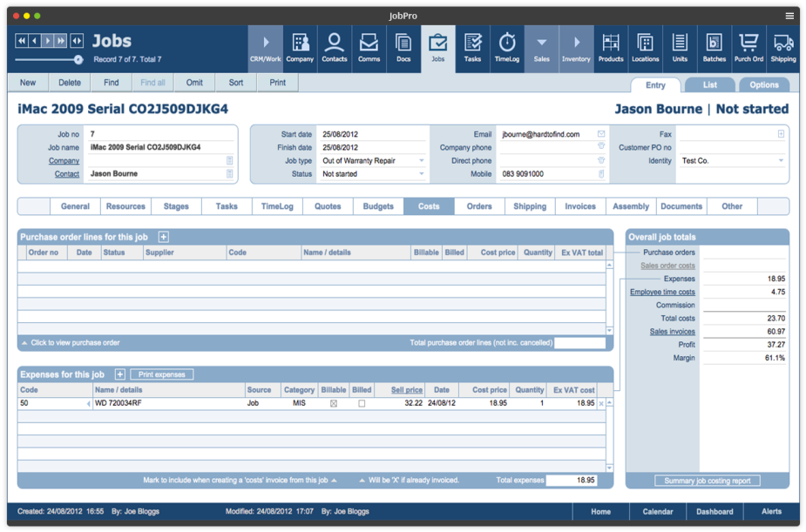The height and width of the screenshot is (532, 806).
Task: Delete the WD 720034RF expense row
Action: pos(601,404)
